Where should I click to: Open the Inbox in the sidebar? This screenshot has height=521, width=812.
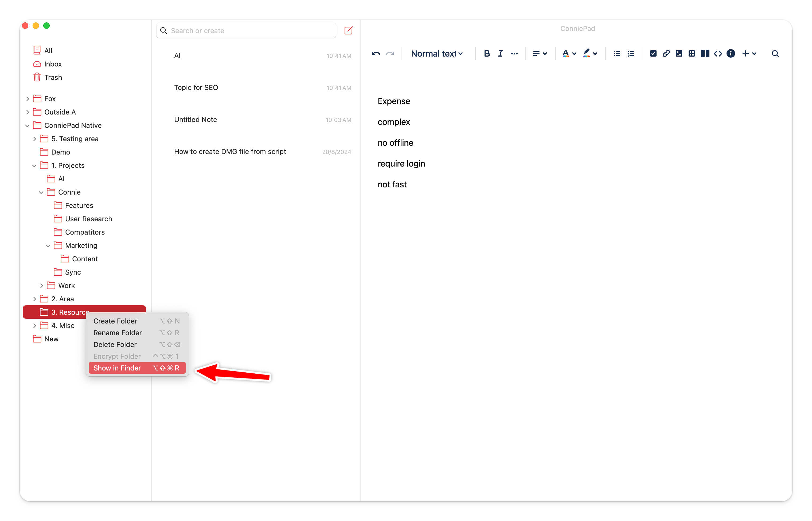point(53,64)
